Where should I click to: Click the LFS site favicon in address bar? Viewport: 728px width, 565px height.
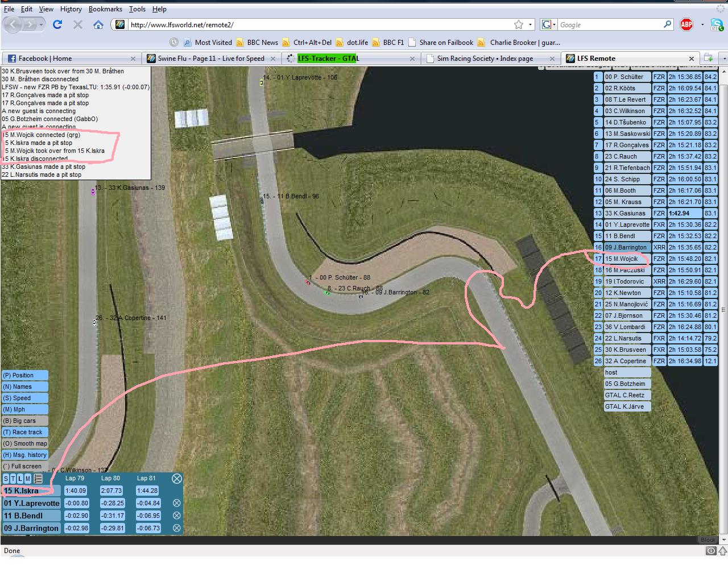(120, 24)
